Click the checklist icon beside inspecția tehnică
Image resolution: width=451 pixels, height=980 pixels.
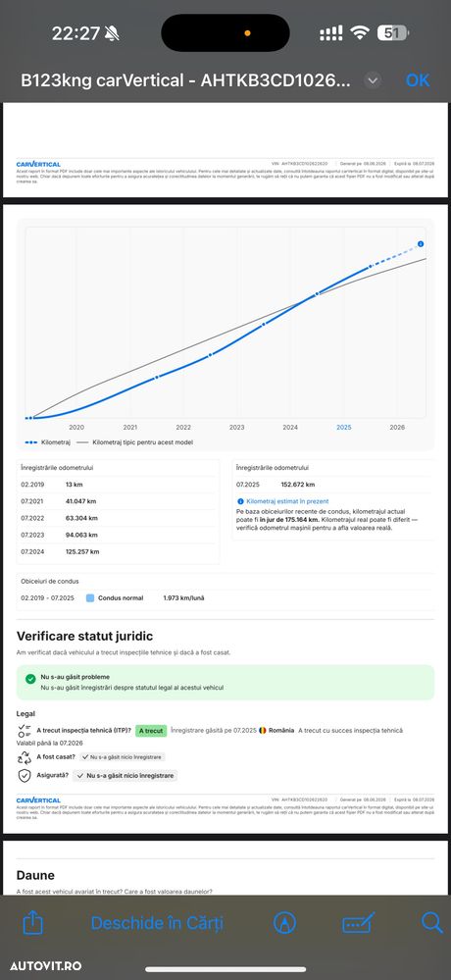pyautogui.click(x=25, y=731)
